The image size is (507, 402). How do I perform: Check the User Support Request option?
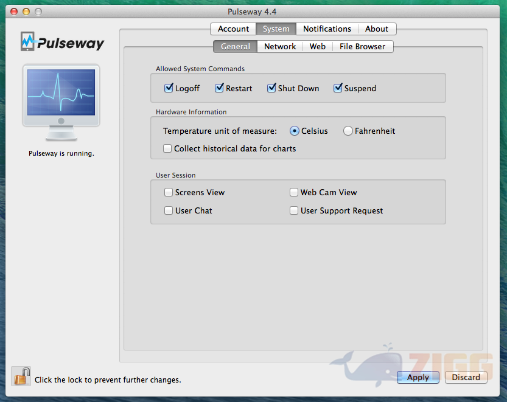click(294, 211)
